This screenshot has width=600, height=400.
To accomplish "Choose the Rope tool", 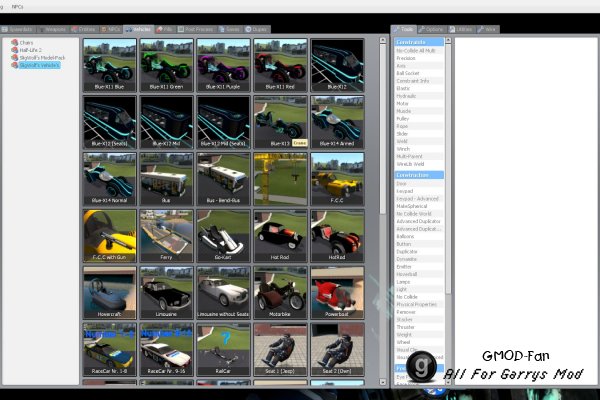I will pyautogui.click(x=419, y=126).
